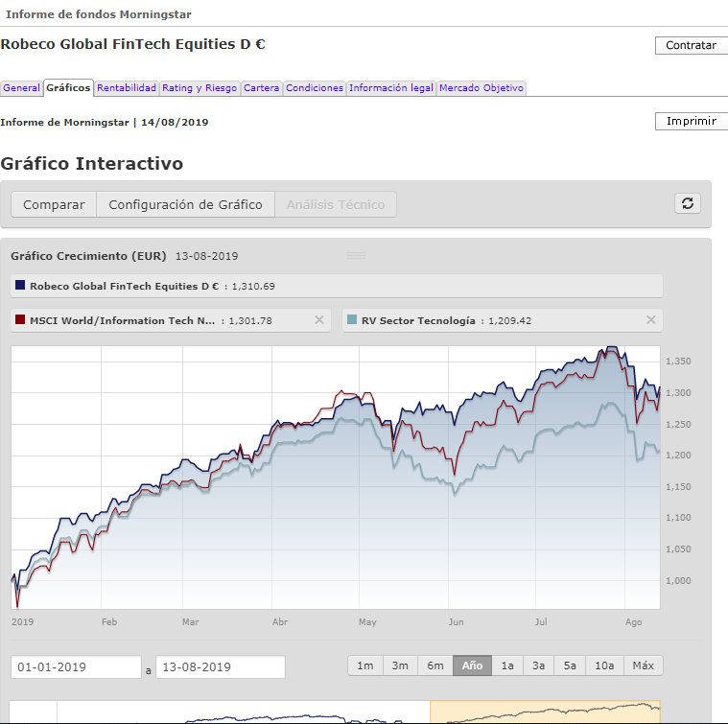
Task: Set chart range to 5a
Action: coord(570,666)
